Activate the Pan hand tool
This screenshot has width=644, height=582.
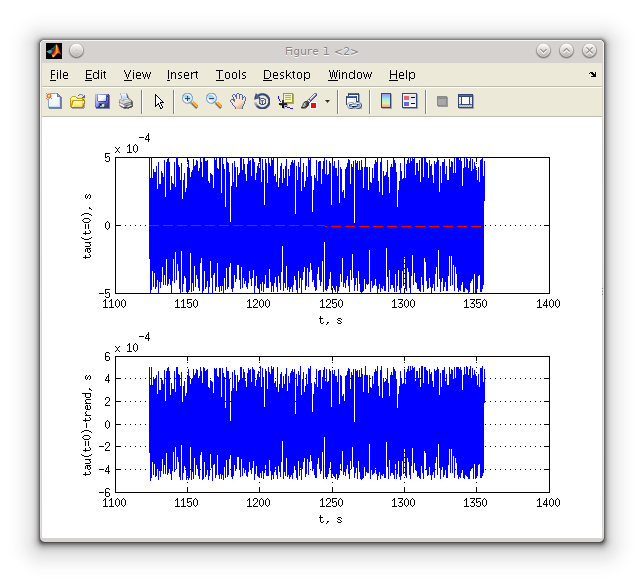(x=238, y=101)
